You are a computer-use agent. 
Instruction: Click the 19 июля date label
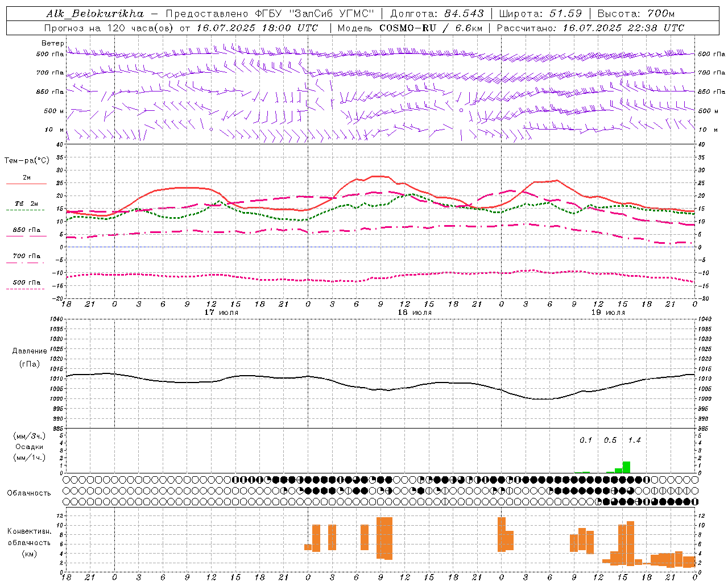click(x=607, y=313)
